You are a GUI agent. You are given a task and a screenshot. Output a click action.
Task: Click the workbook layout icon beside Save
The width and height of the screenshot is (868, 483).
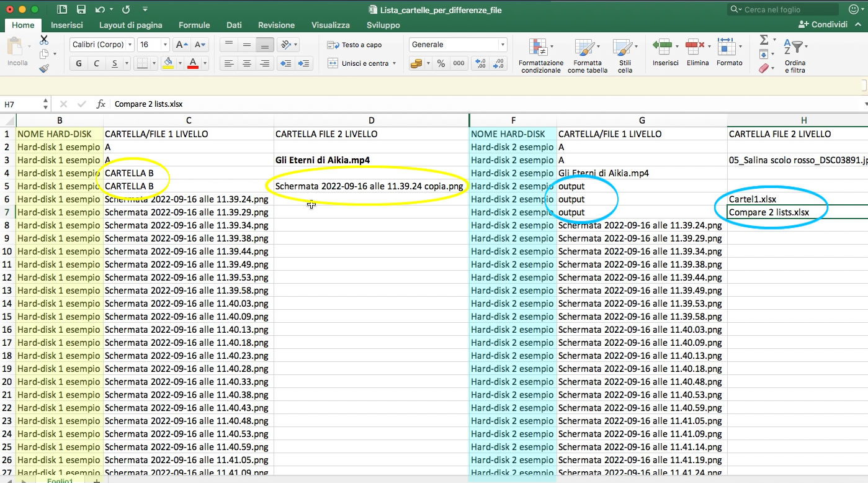pos(62,10)
